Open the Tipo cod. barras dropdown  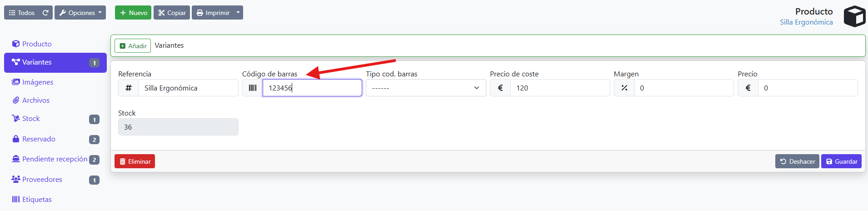tap(426, 88)
